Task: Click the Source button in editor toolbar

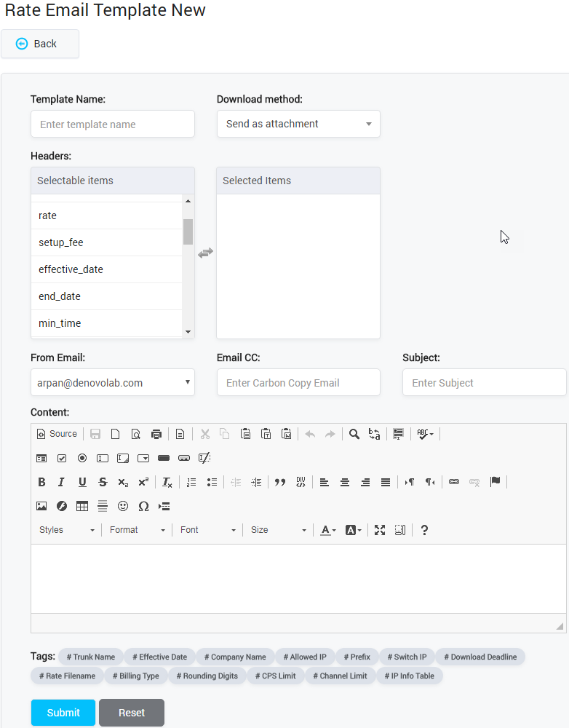Action: tap(57, 434)
